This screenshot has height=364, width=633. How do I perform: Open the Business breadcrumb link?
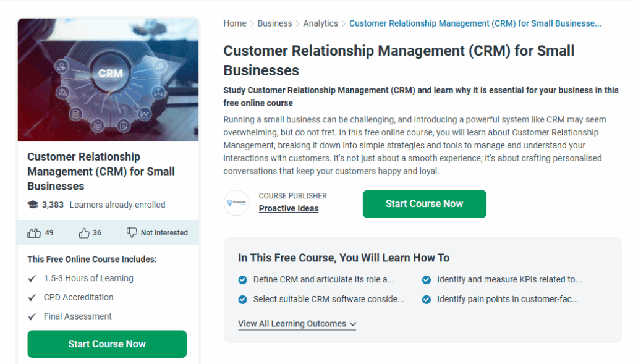pos(274,23)
